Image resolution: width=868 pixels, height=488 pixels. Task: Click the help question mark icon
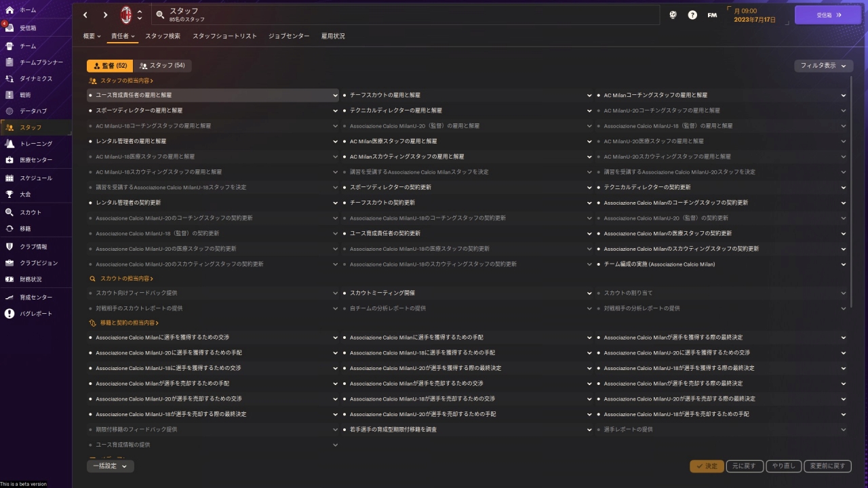click(692, 15)
